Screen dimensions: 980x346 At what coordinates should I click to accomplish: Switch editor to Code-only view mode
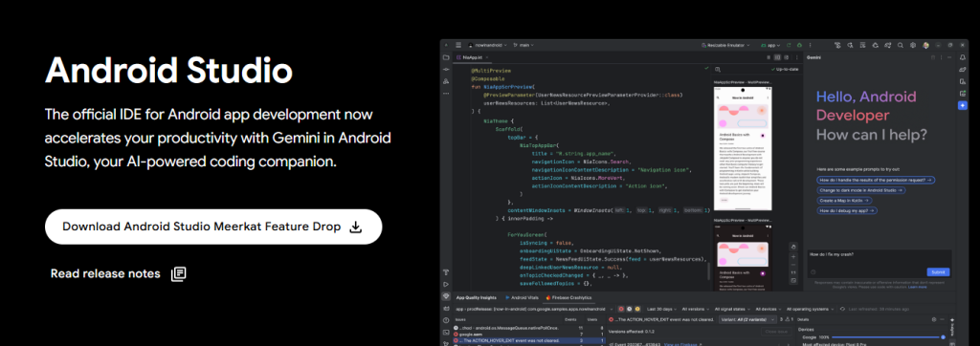click(x=768, y=57)
